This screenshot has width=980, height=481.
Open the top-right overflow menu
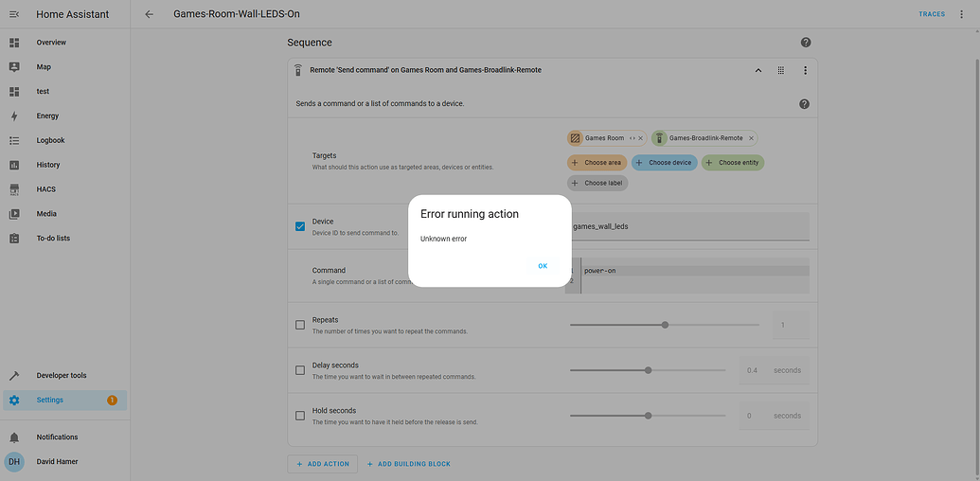961,14
